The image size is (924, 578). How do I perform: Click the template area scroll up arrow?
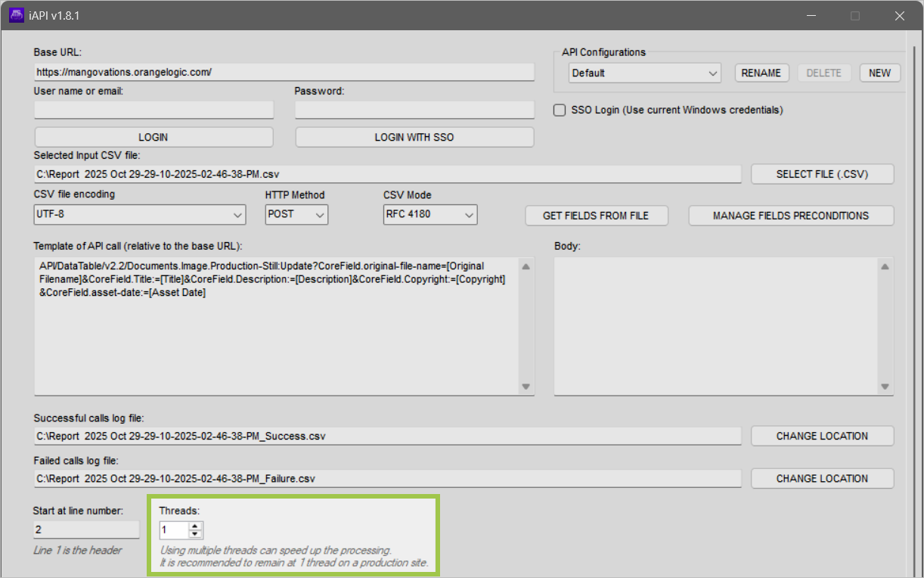point(526,266)
